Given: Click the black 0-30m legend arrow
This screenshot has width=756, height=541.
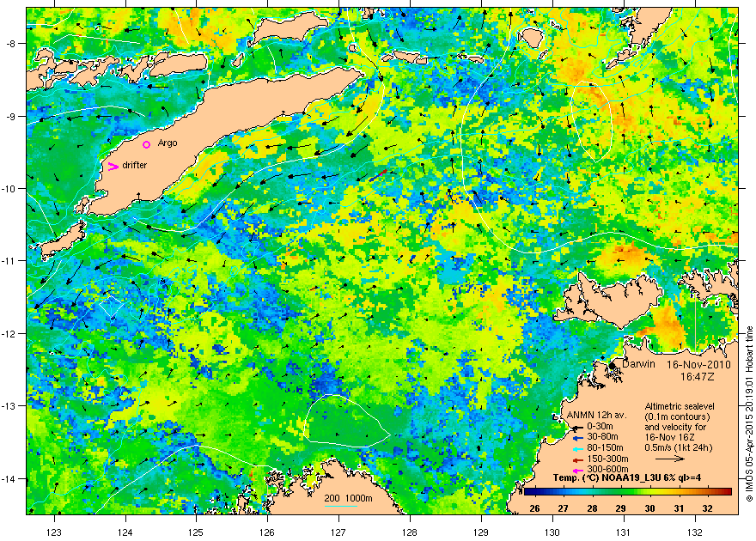Looking at the screenshot, I should point(577,427).
